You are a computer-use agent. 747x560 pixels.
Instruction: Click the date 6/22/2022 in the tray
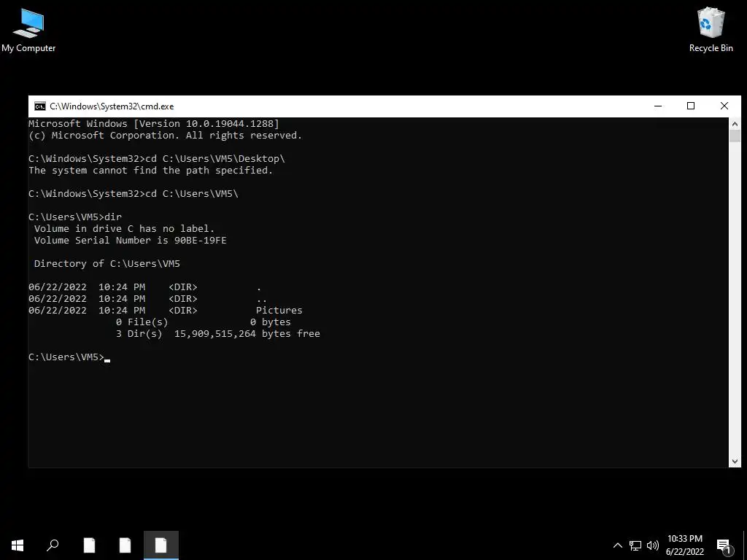[x=684, y=552]
